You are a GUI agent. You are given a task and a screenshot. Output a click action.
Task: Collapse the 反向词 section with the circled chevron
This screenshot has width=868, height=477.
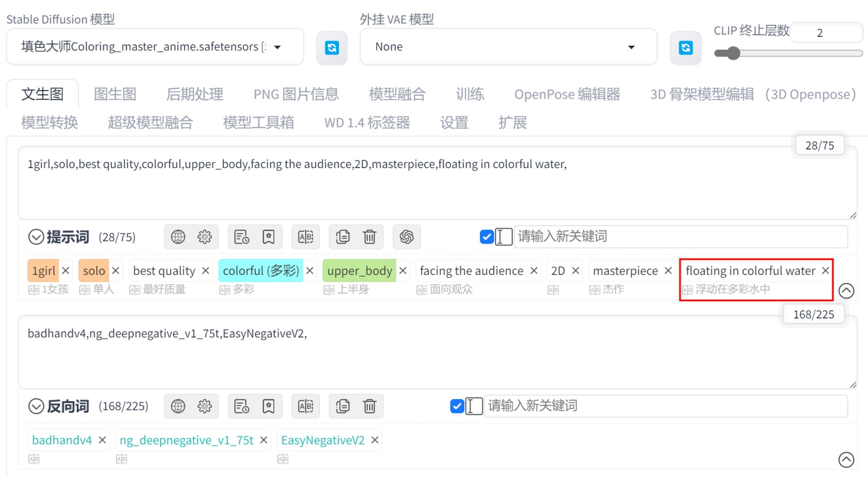coord(36,406)
